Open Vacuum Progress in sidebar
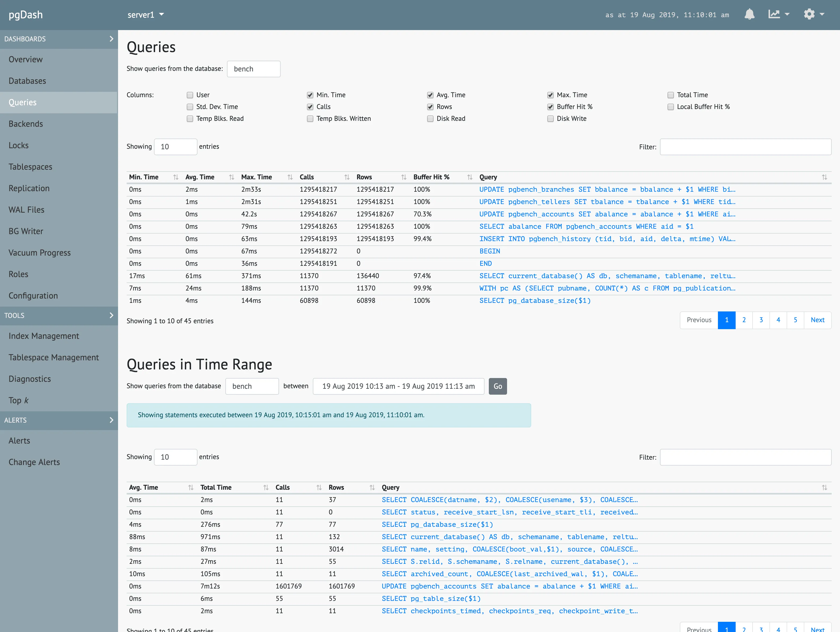 (40, 252)
